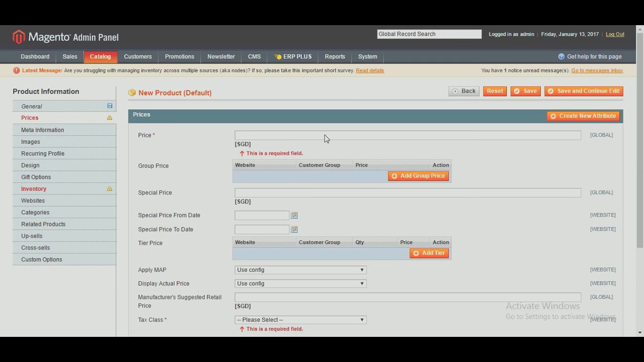Expand the Display Actual Price dropdown
The width and height of the screenshot is (644, 362).
pyautogui.click(x=300, y=284)
